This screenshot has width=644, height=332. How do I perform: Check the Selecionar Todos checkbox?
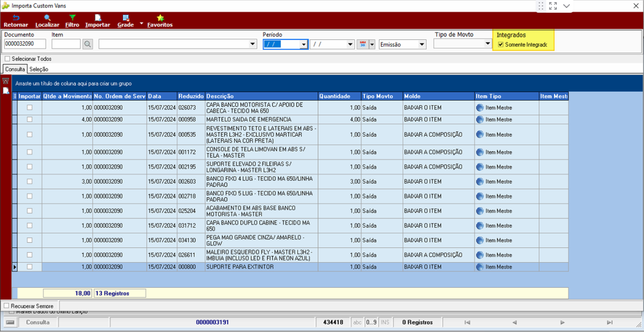click(x=7, y=59)
